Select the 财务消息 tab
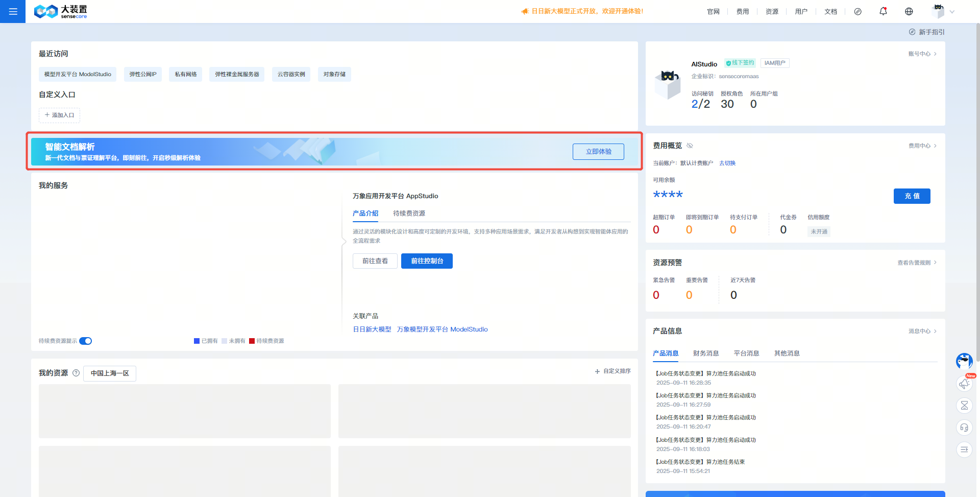Viewport: 980px width, 497px height. coord(706,353)
